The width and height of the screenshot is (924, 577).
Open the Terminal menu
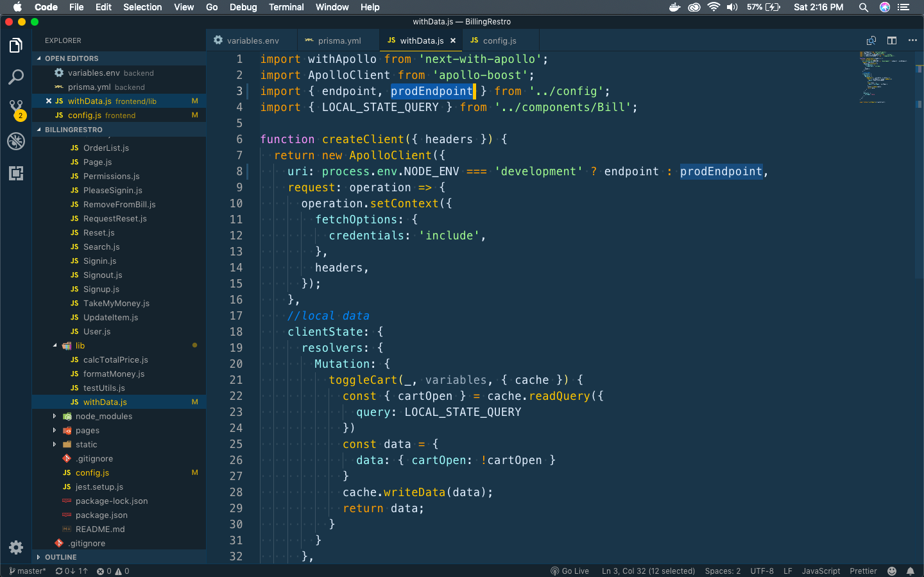(286, 7)
